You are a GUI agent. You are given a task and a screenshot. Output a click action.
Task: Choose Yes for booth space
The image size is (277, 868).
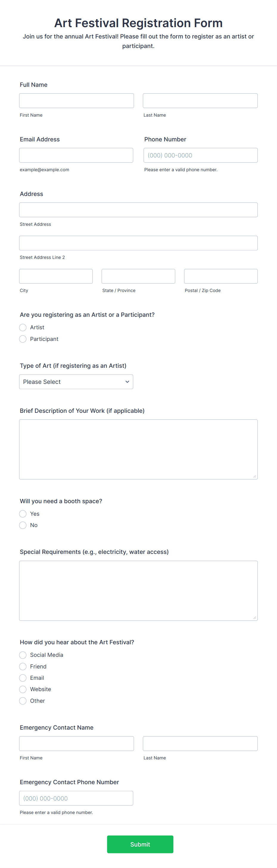click(x=23, y=514)
